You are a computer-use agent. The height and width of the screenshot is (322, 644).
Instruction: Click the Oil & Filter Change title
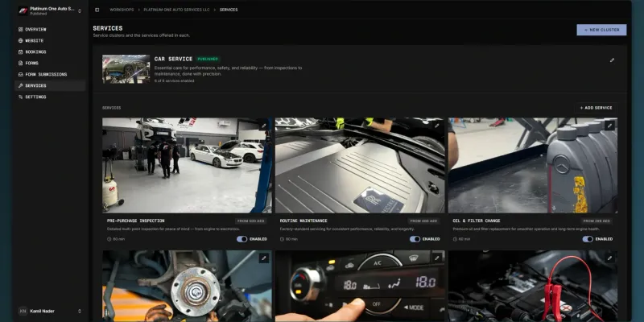click(x=477, y=221)
